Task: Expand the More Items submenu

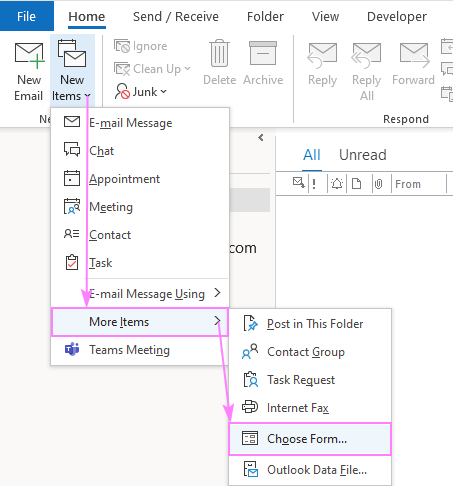Action: [x=140, y=322]
